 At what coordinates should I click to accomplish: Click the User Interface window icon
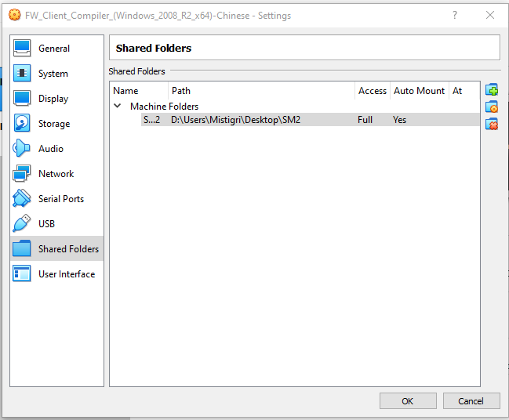point(22,273)
